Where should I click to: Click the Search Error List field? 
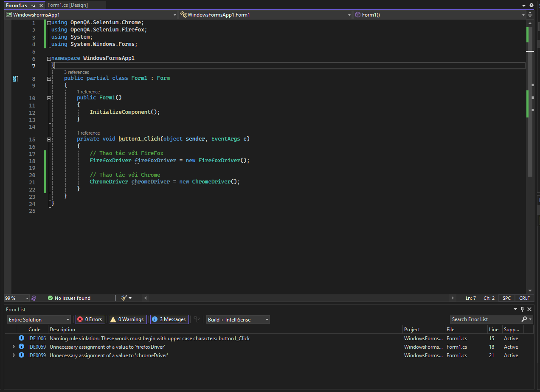coord(484,319)
